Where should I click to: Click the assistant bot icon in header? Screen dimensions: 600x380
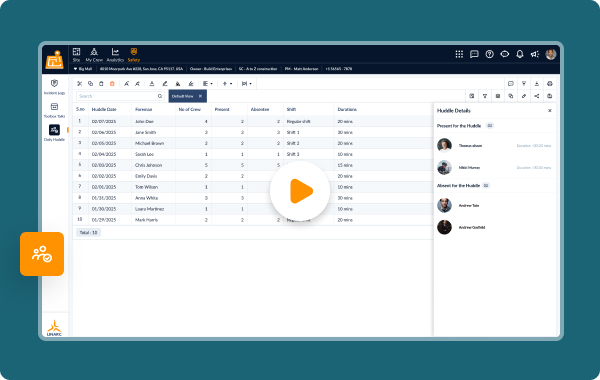[x=505, y=54]
